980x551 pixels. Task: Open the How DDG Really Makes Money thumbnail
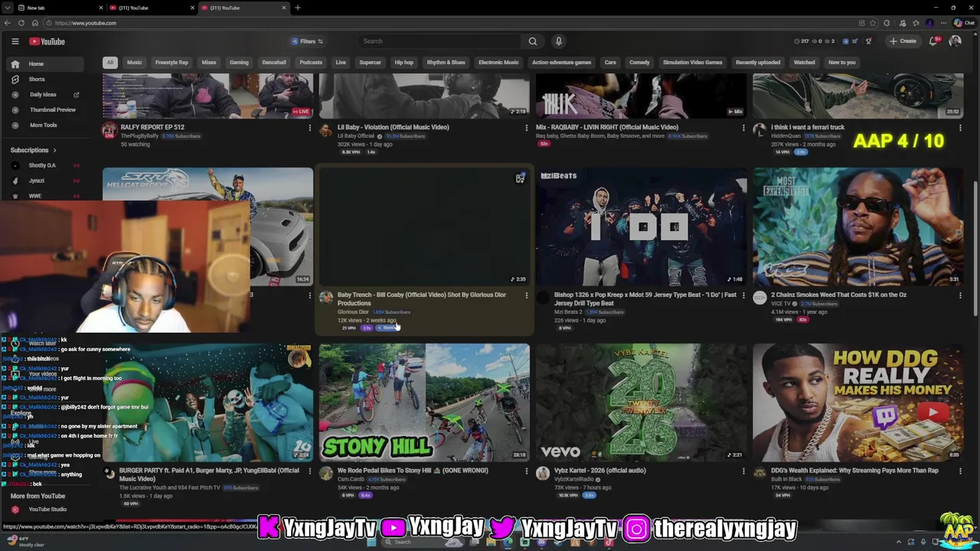(857, 403)
